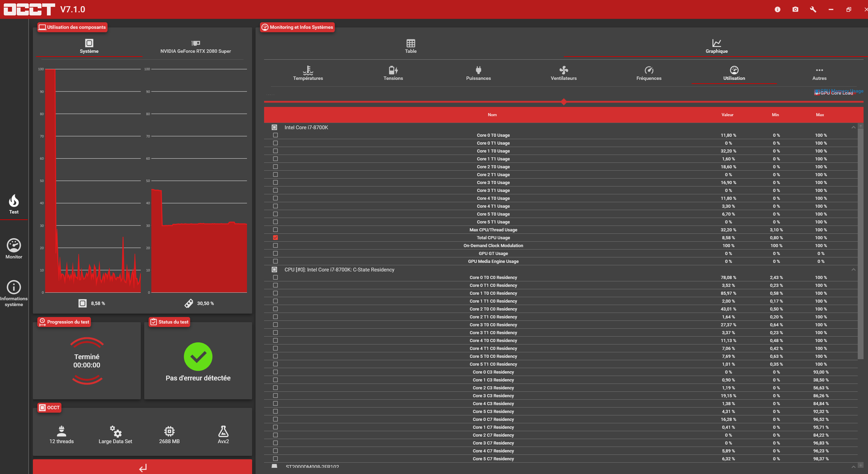Viewport: 868px width, 474px height.
Task: Sort by the Min column header
Action: pos(776,115)
